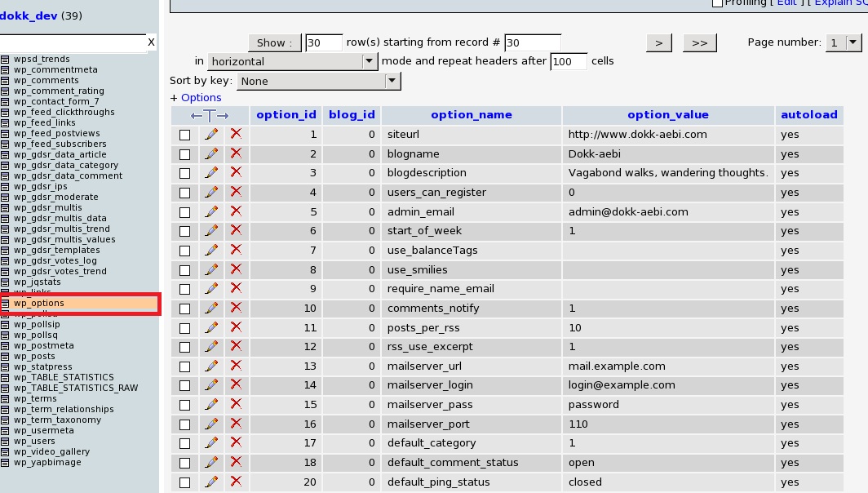Click the edit pencil for siteurl row
This screenshot has height=493, width=868.
pyautogui.click(x=211, y=134)
